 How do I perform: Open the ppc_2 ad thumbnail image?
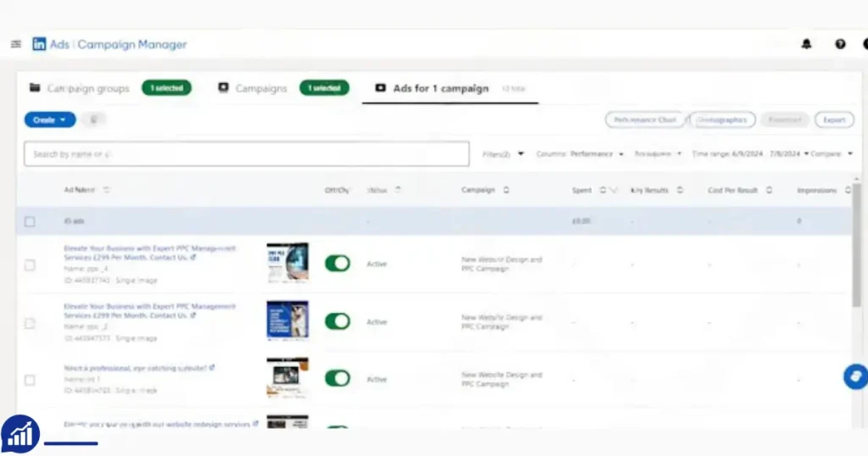pyautogui.click(x=287, y=320)
